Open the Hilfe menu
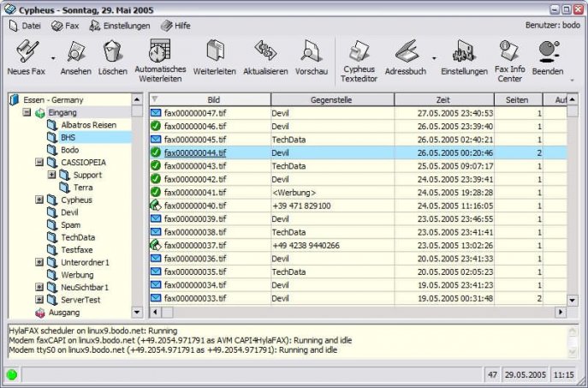This screenshot has width=588, height=388. [x=175, y=26]
